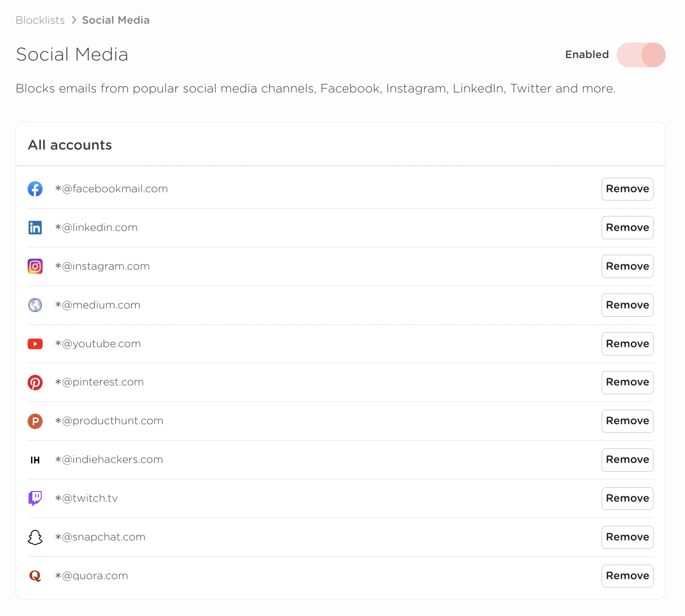Remove *@twitch.tv from the blocklist

point(627,498)
